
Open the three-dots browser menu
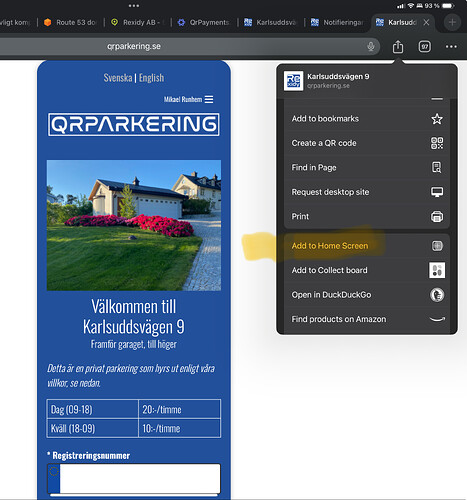click(x=451, y=47)
